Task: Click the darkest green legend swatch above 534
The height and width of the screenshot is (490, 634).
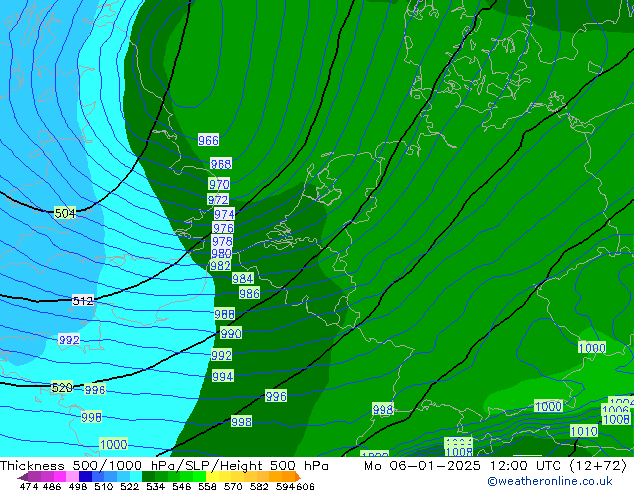Action: (149, 477)
